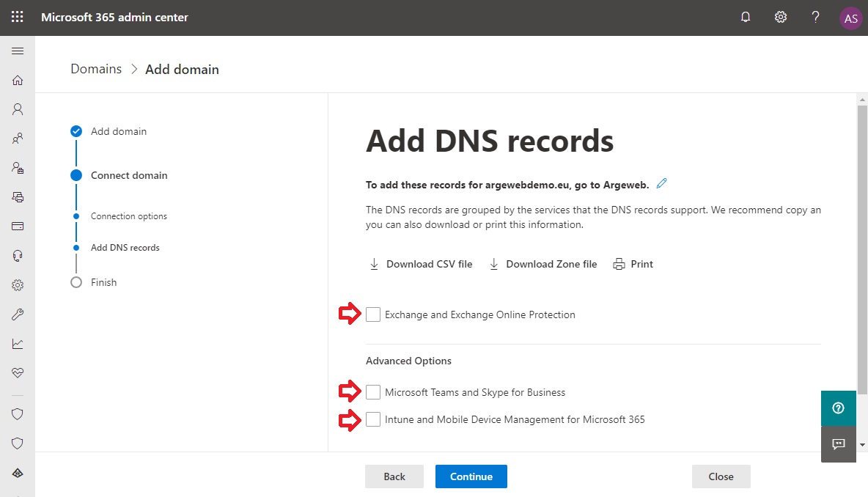Screen dimensions: 868x497
Task: Select the Connection options sub-step
Action: tap(121, 216)
